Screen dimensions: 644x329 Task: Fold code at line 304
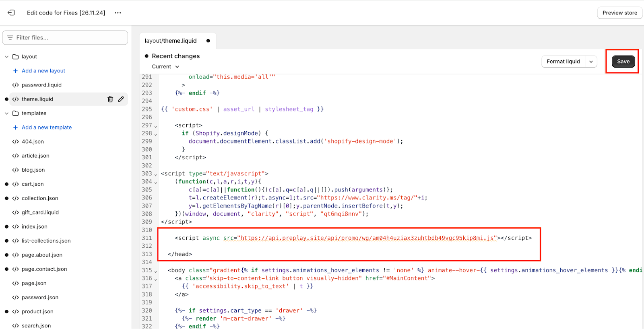[x=156, y=183]
